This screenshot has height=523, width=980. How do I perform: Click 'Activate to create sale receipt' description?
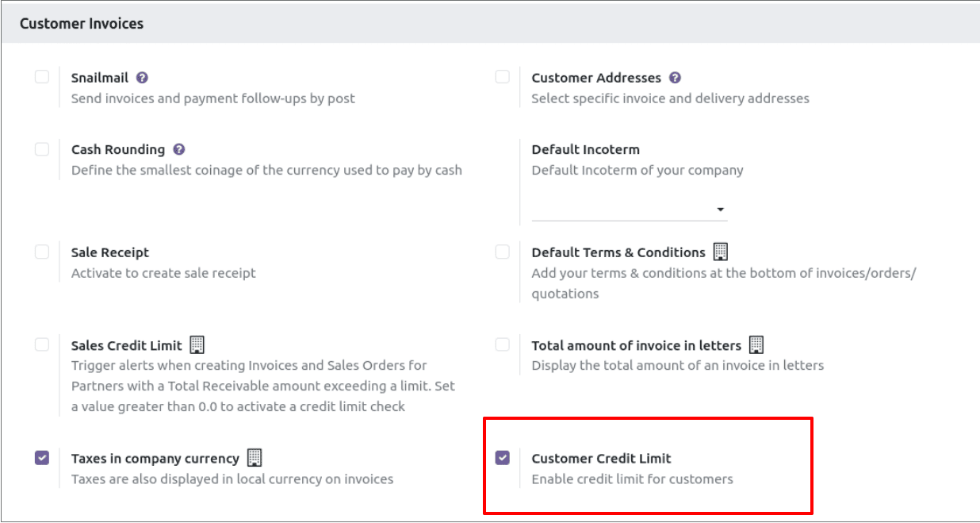point(163,273)
